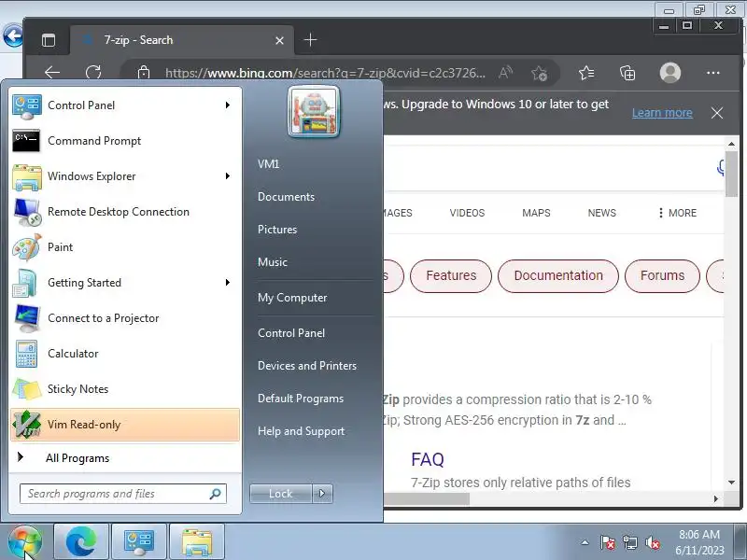Image resolution: width=747 pixels, height=560 pixels.
Task: Open the Getting Started icon
Action: 25,283
